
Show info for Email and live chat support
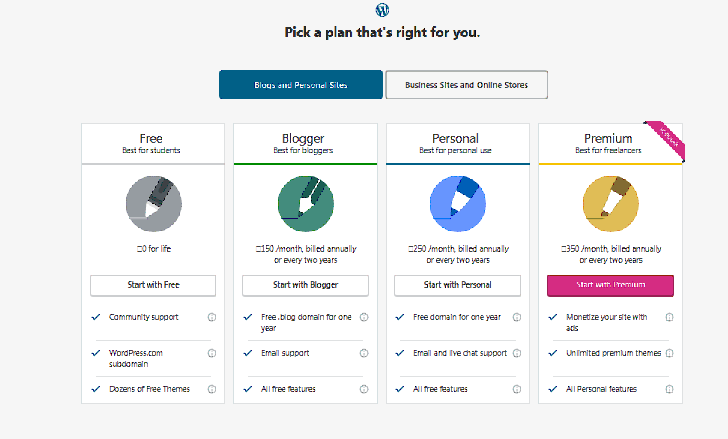coord(516,353)
